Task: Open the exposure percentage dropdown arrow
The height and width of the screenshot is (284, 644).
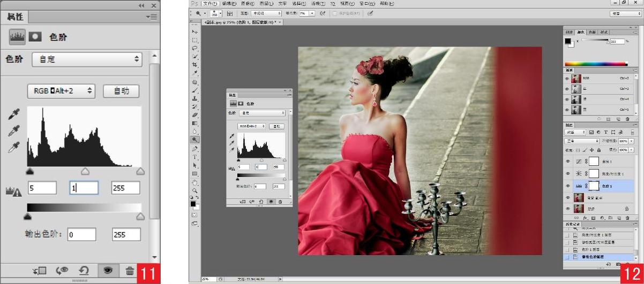Action: pyautogui.click(x=312, y=13)
